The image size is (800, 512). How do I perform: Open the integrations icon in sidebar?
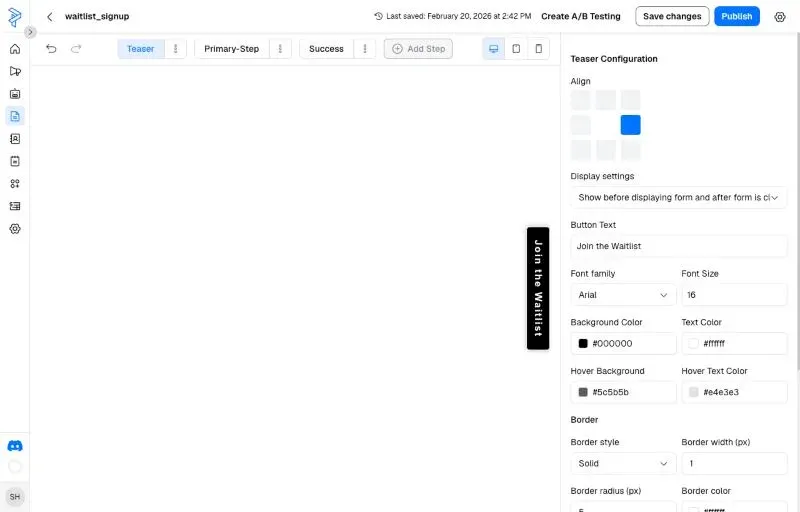click(x=15, y=184)
